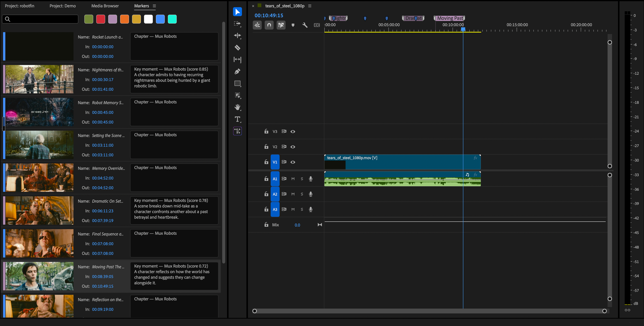The image size is (644, 326).
Task: Toggle Linked Selection in timeline
Action: tap(281, 25)
